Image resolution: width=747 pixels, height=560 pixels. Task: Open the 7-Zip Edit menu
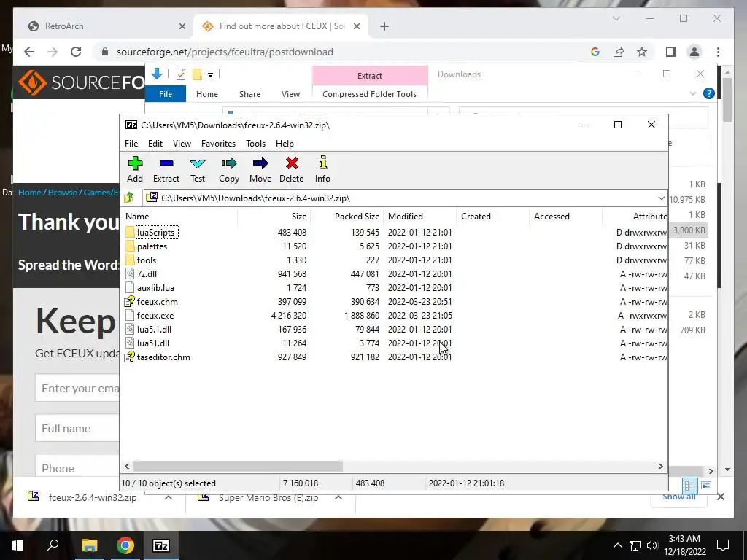(155, 144)
